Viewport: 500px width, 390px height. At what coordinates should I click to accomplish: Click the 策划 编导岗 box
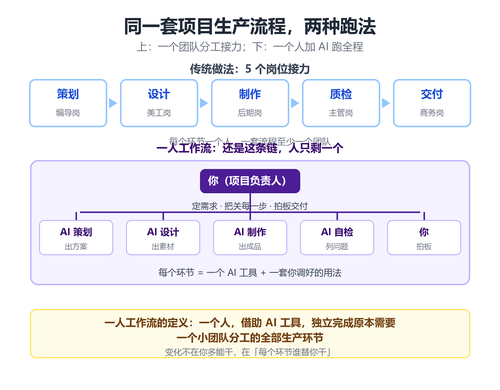(x=68, y=103)
